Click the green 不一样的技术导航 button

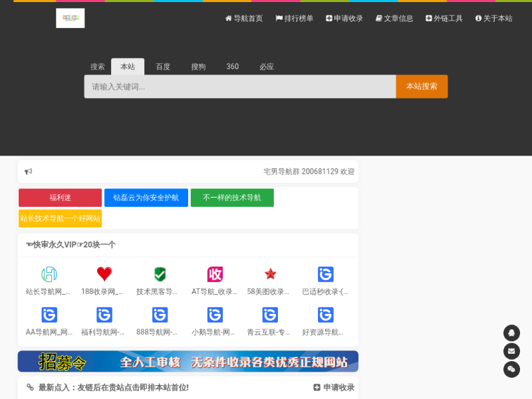(232, 198)
